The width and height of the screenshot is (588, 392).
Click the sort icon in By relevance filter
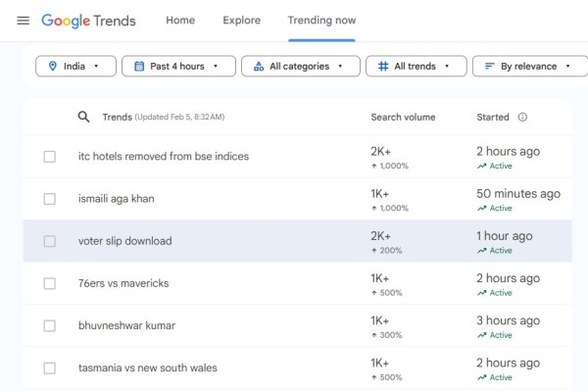(x=489, y=66)
